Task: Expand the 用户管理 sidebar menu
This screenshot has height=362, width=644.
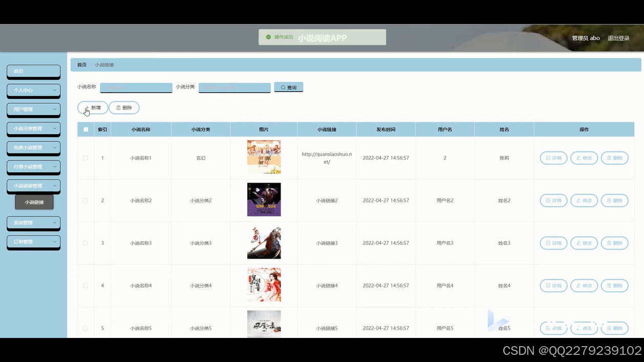Action: [x=33, y=109]
